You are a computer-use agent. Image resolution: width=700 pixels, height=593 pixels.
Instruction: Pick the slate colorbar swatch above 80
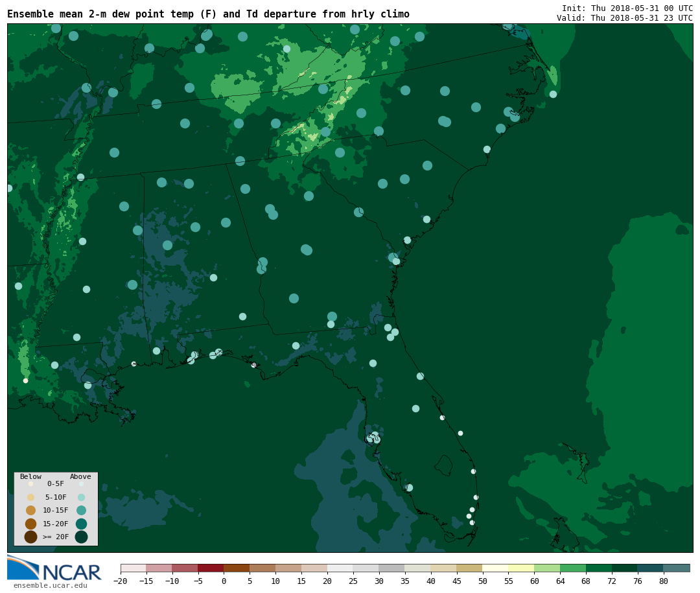676,568
